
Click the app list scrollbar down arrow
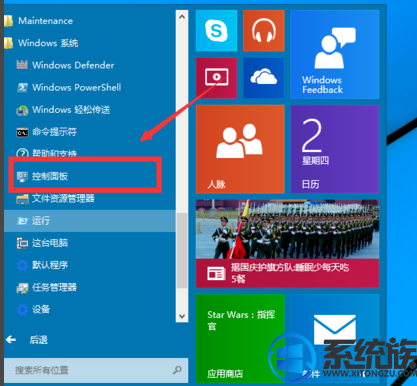182,316
